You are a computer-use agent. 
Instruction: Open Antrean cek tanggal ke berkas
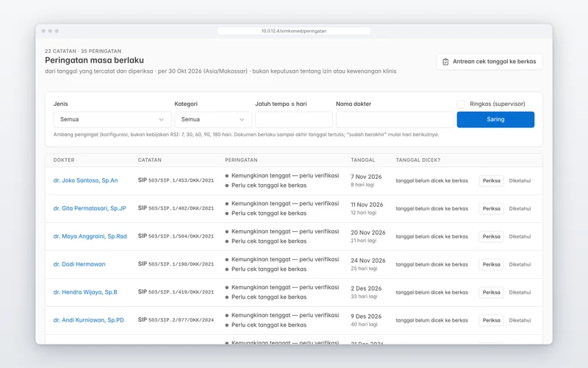point(490,62)
